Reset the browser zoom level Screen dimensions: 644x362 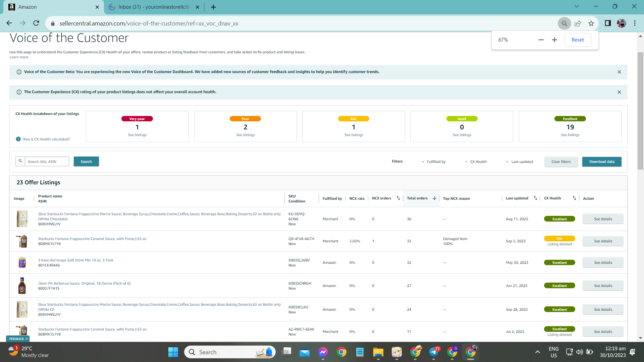pyautogui.click(x=578, y=40)
